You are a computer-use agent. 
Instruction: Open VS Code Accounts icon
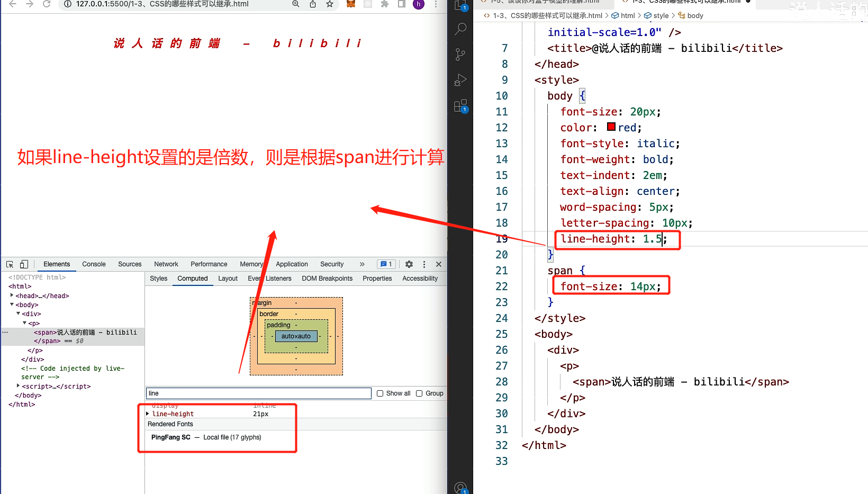click(460, 488)
